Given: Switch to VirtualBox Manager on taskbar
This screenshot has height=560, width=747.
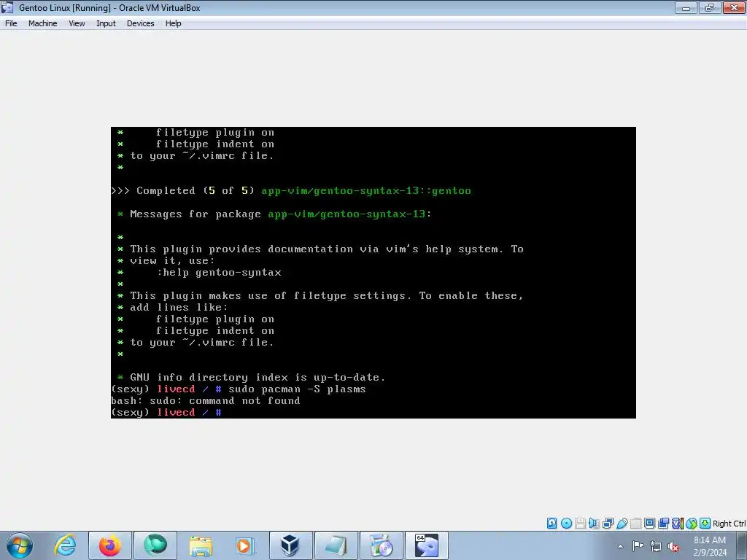Looking at the screenshot, I should [290, 545].
